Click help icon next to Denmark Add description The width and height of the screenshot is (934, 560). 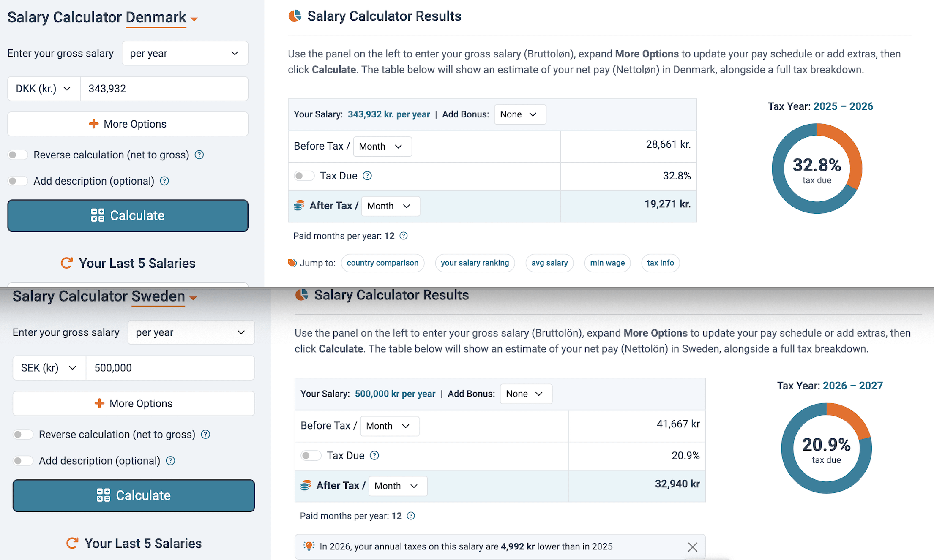click(164, 181)
